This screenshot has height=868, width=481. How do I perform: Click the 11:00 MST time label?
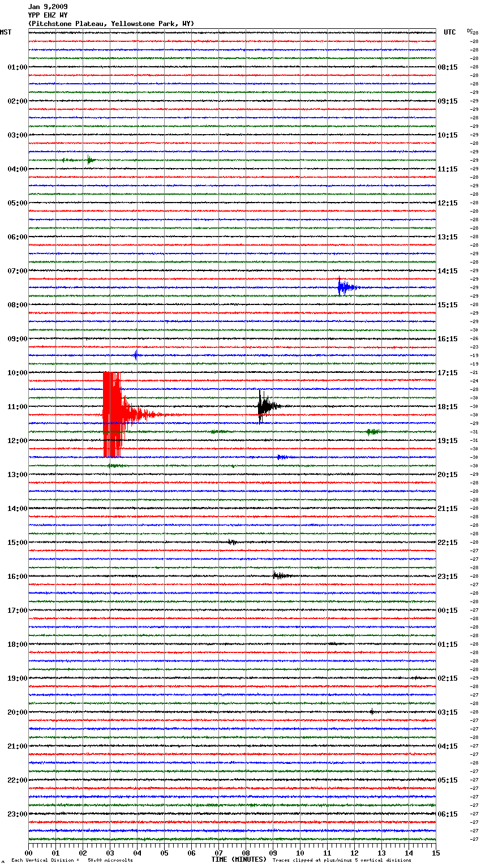[x=17, y=407]
